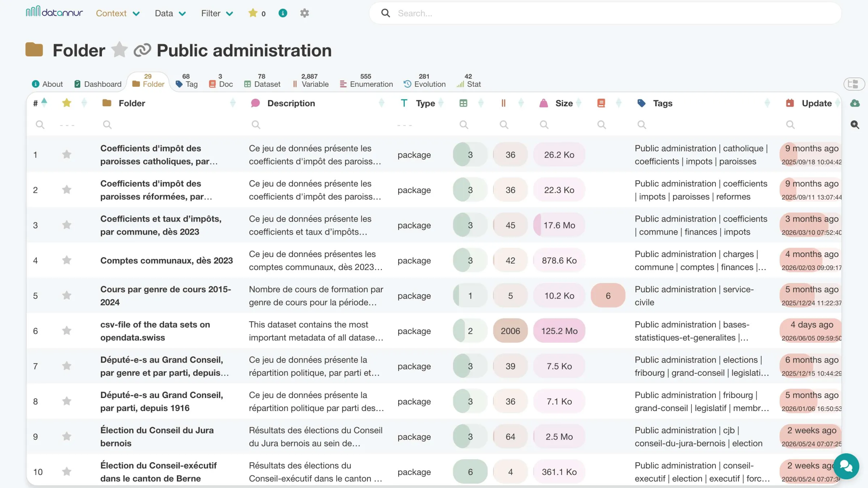This screenshot has height=488, width=868.
Task: Open folder csv-file of the data sets on opendata.swiss
Action: 155,331
